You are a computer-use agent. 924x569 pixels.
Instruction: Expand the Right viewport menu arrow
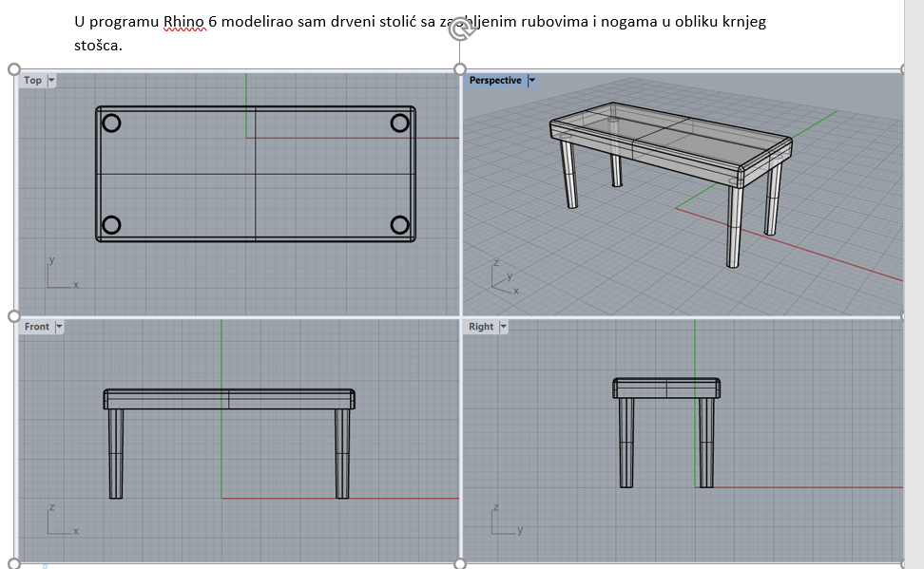click(503, 327)
